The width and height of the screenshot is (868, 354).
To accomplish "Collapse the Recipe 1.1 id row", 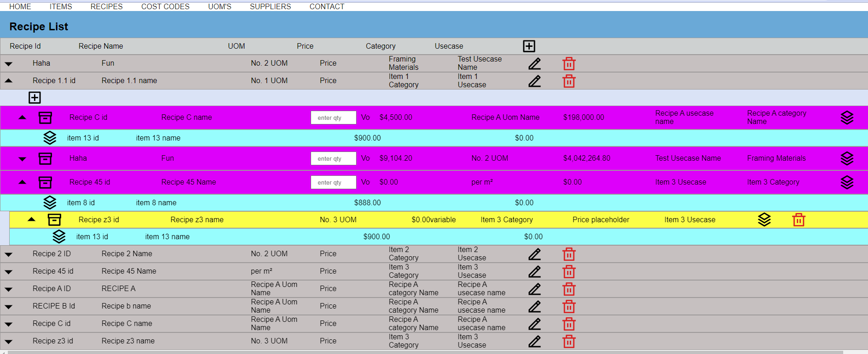I will pos(9,81).
